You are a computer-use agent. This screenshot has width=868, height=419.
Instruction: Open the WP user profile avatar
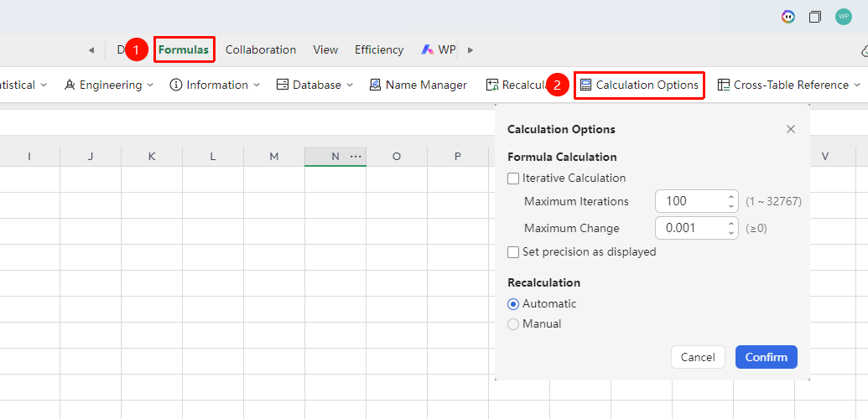(x=844, y=17)
